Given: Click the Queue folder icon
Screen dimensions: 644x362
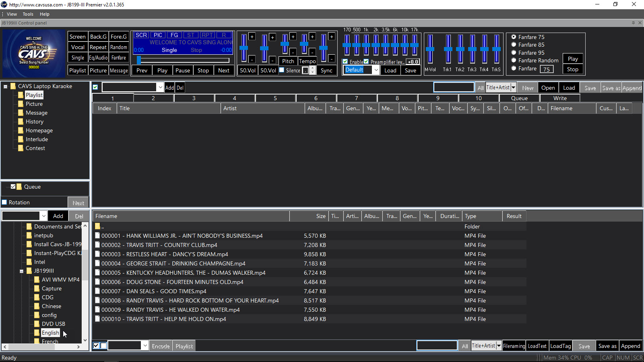Looking at the screenshot, I should pyautogui.click(x=19, y=187).
